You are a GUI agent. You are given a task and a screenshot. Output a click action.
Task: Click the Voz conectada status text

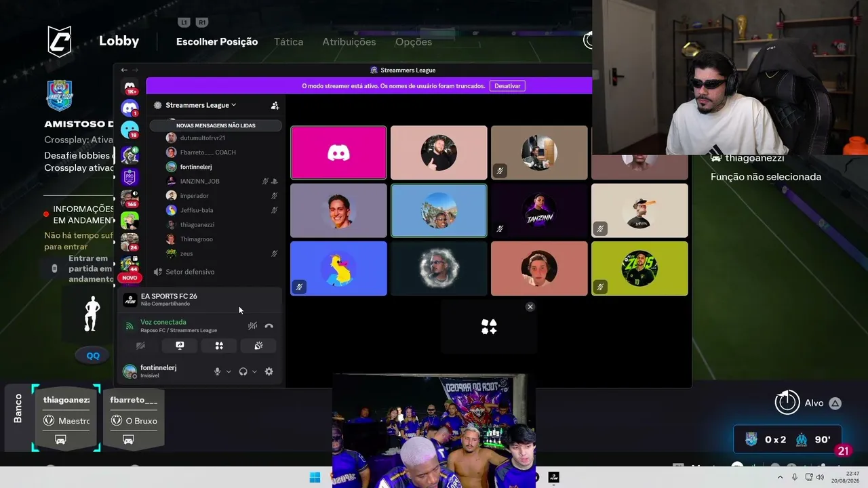tap(163, 322)
